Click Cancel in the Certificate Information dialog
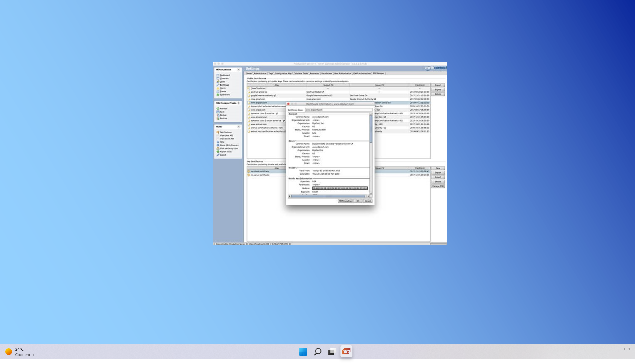Viewport: 635px width, 364px height. pyautogui.click(x=368, y=201)
